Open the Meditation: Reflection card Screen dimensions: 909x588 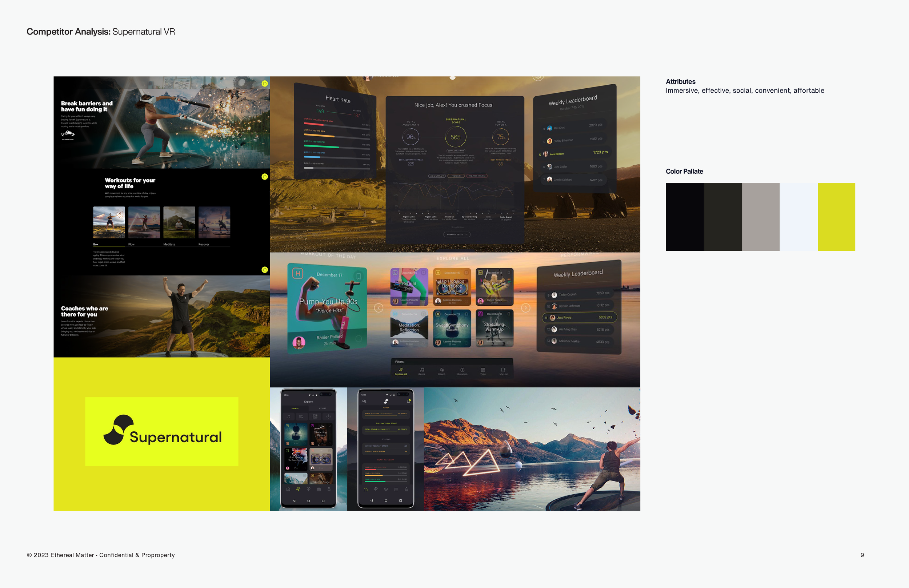[x=409, y=329]
